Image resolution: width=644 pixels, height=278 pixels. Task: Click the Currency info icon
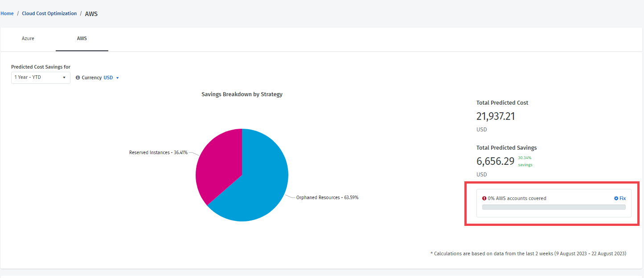[x=78, y=78]
